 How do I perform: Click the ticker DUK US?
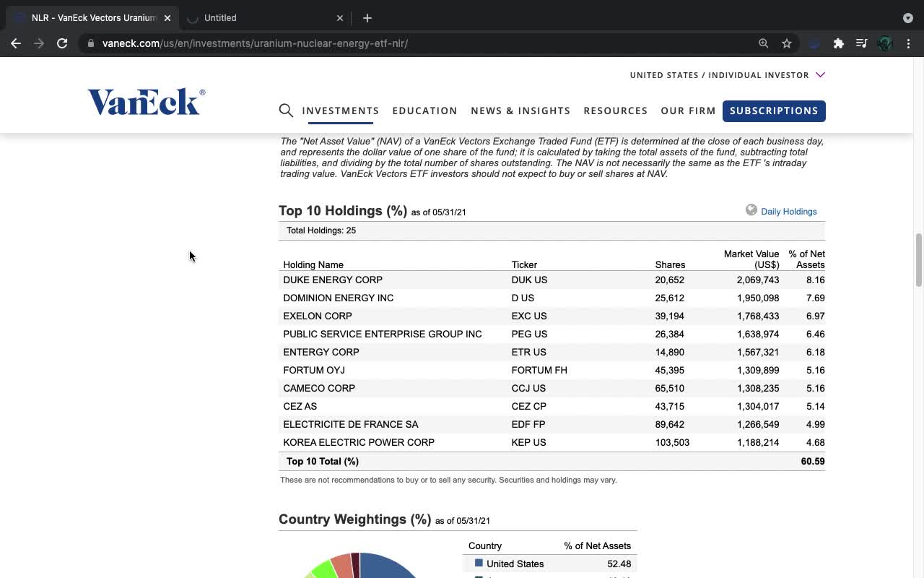[529, 280]
